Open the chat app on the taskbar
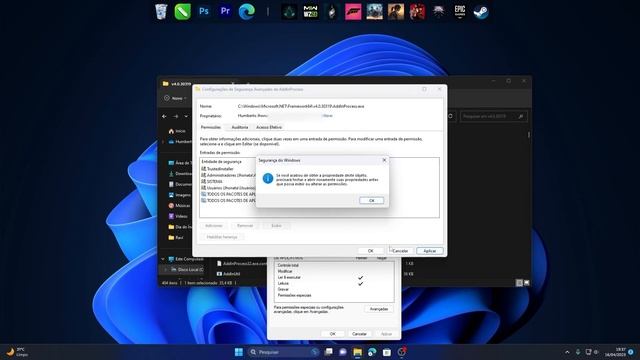The image size is (640, 360). point(343,352)
